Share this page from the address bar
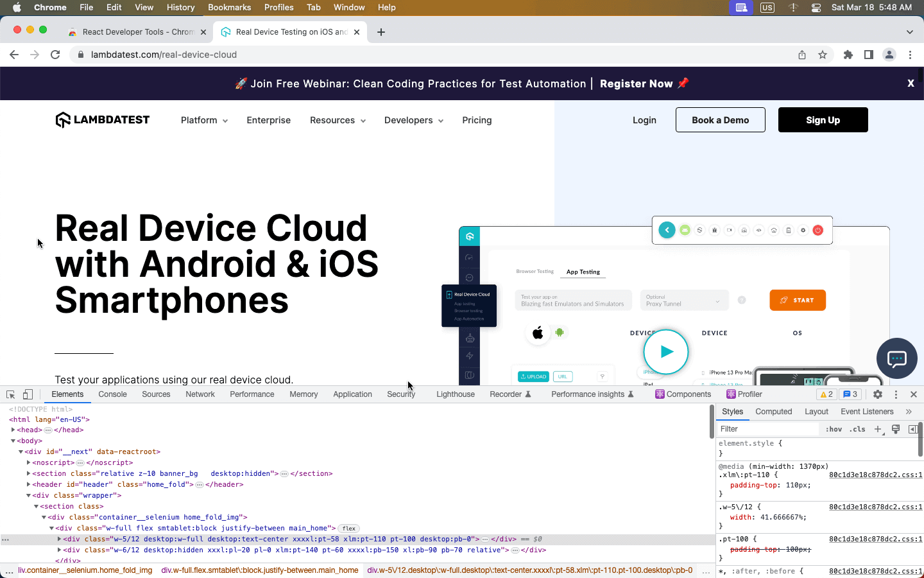Image resolution: width=924 pixels, height=578 pixels. pyautogui.click(x=802, y=55)
